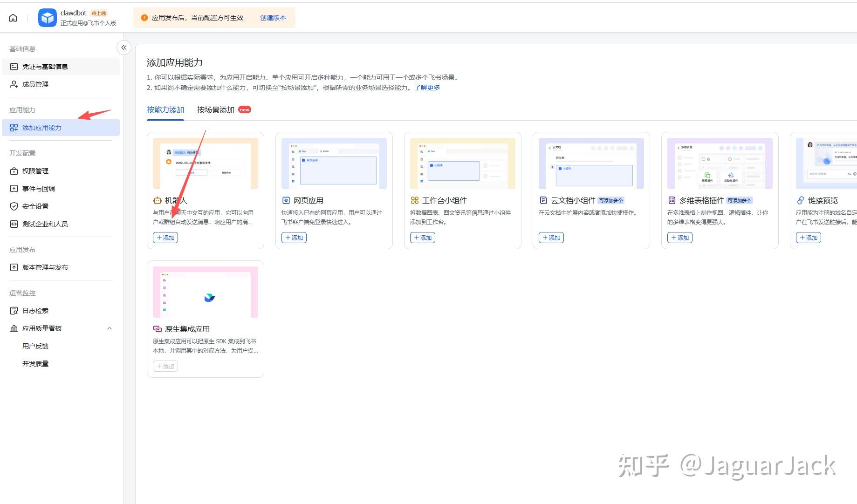Click the 权限管理 lock icon

[14, 171]
